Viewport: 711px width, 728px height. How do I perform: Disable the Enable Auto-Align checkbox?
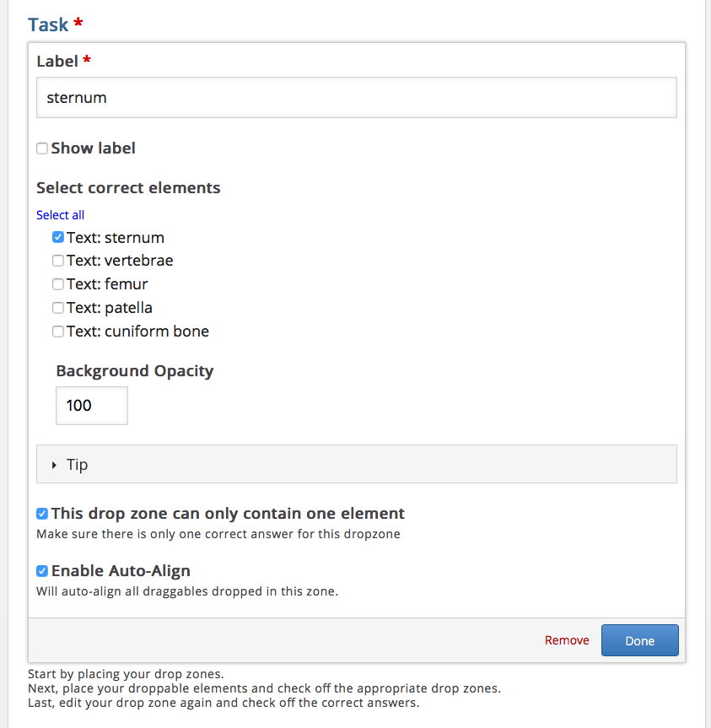coord(42,571)
